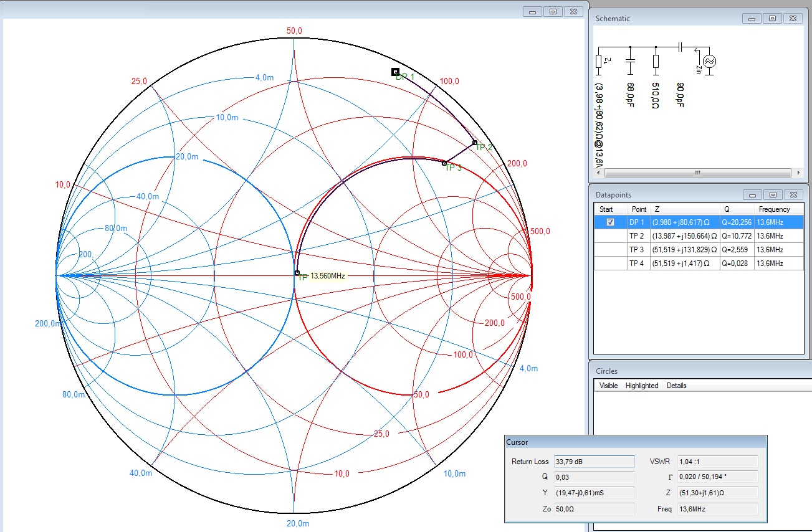This screenshot has width=812, height=532.
Task: Select the 510 ohm shunt resistor symbol
Action: (656, 60)
